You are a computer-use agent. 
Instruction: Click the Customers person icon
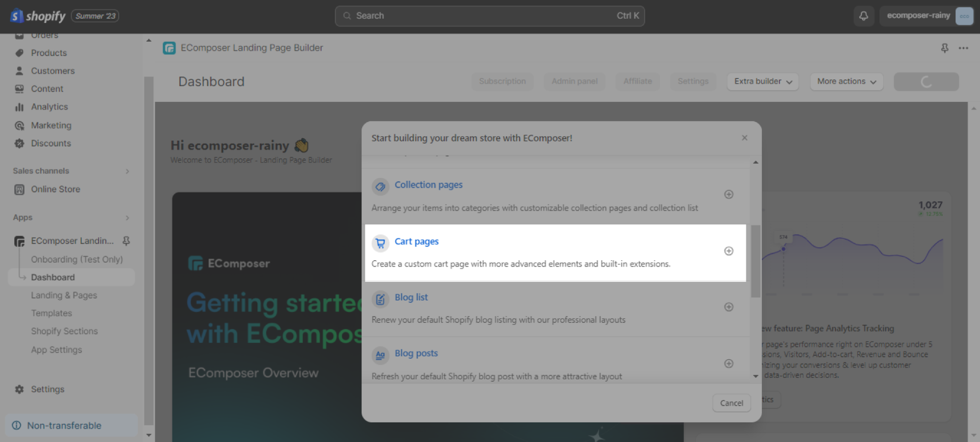[19, 71]
